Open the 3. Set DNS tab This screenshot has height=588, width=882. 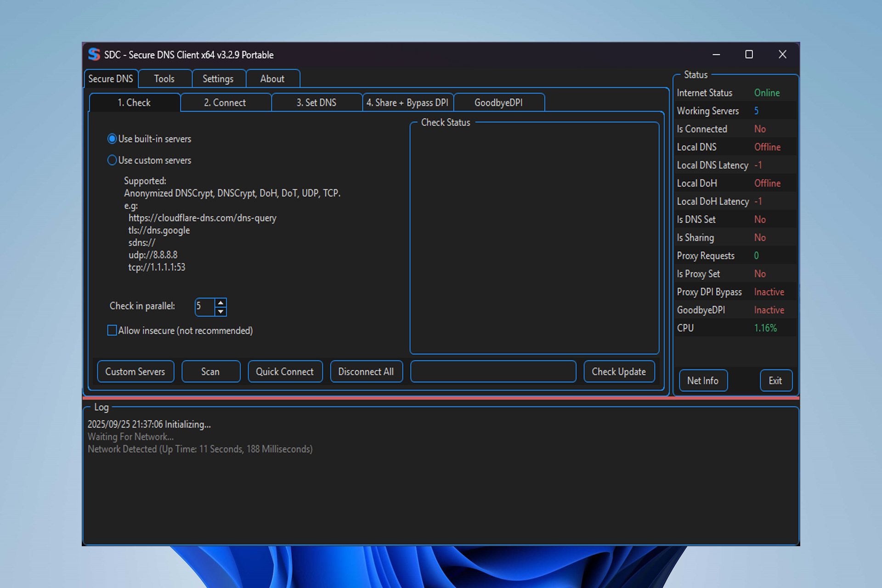coord(316,102)
